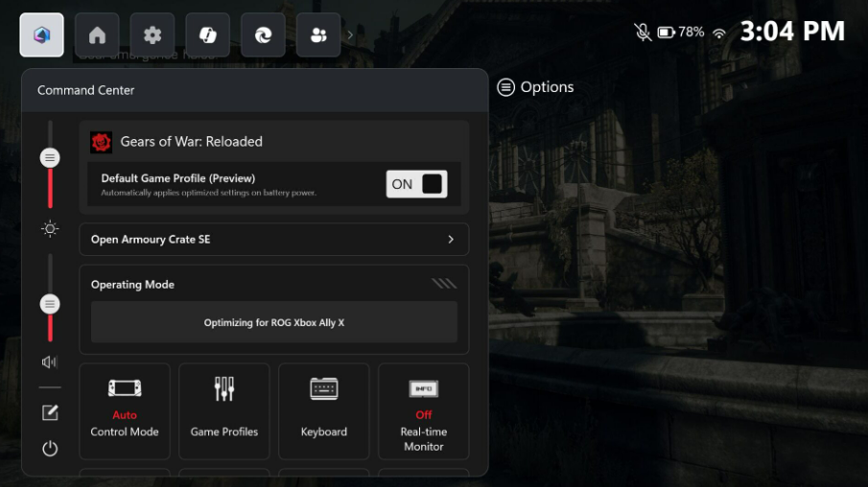
Task: Expand more widgets with top bar chevron
Action: point(350,35)
